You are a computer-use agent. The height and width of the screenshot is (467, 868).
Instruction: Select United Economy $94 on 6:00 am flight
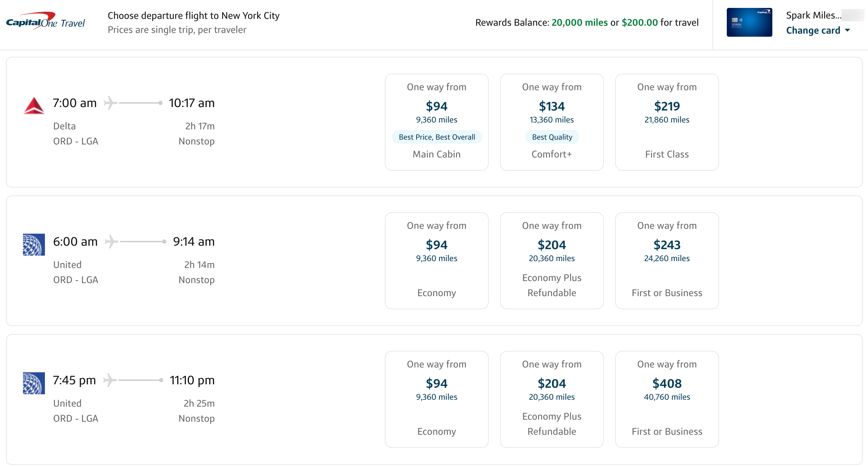(x=437, y=259)
